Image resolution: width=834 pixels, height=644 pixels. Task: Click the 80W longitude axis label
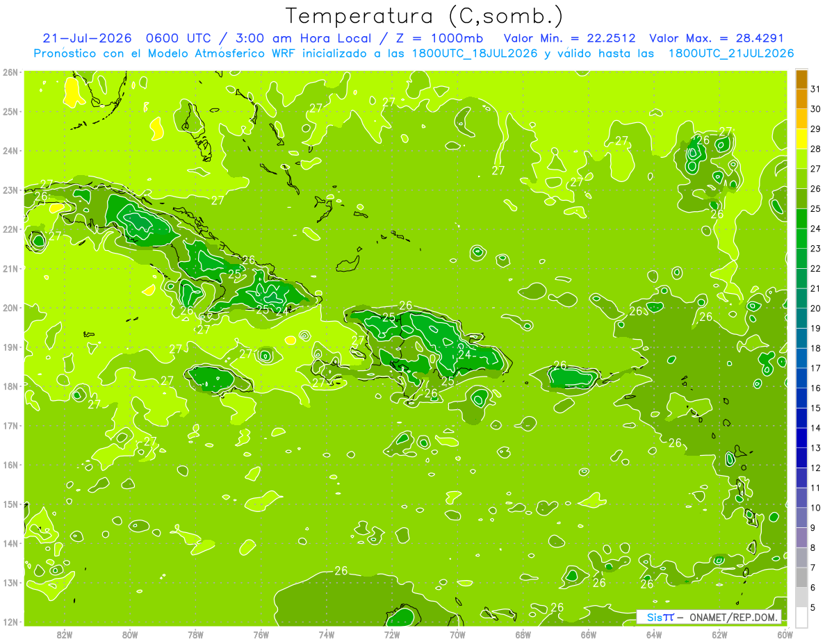130,634
